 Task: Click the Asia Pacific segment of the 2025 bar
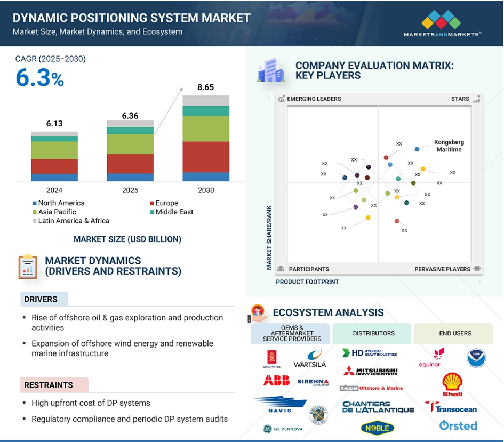pos(130,144)
